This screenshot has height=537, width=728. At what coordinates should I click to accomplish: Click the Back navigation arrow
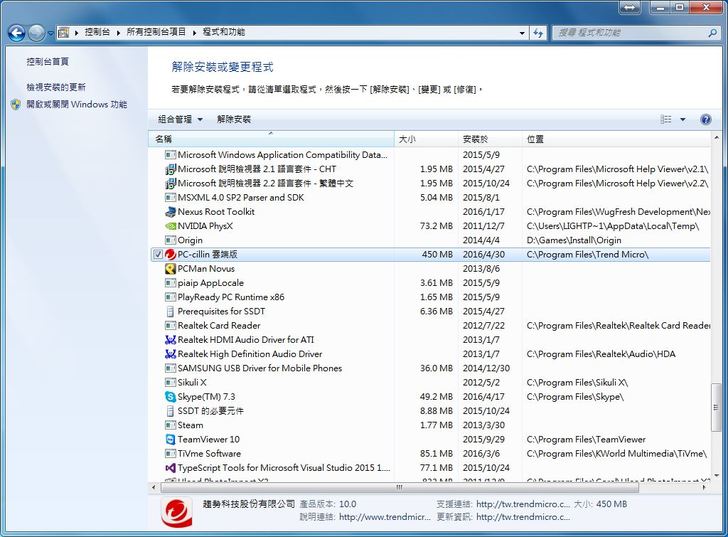(x=16, y=33)
